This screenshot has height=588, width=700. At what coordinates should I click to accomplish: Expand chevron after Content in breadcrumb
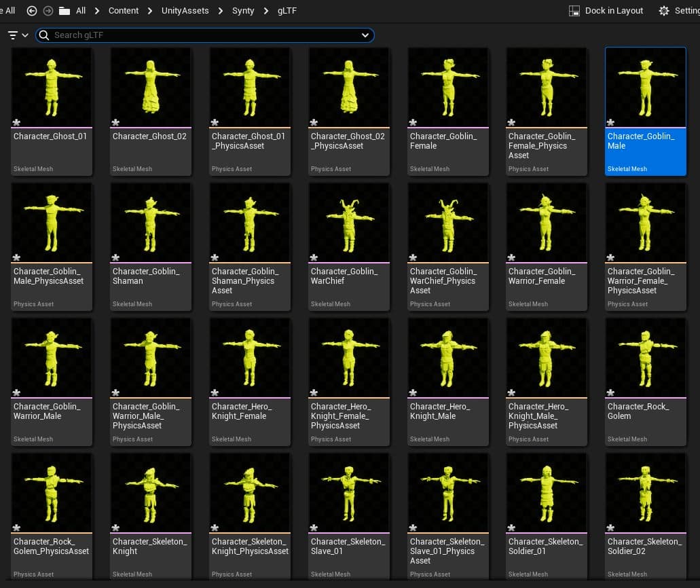pyautogui.click(x=149, y=11)
